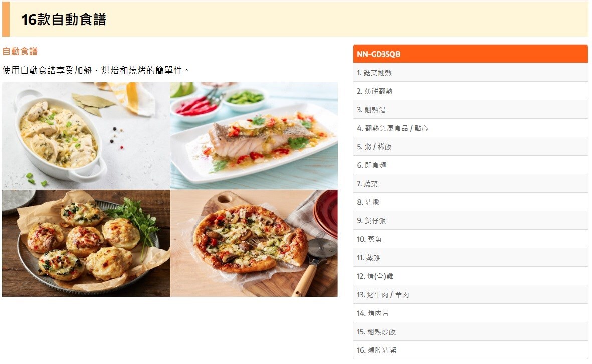The height and width of the screenshot is (364, 592).
Task: Click the 烤(全)雞 row
Action: point(470,276)
